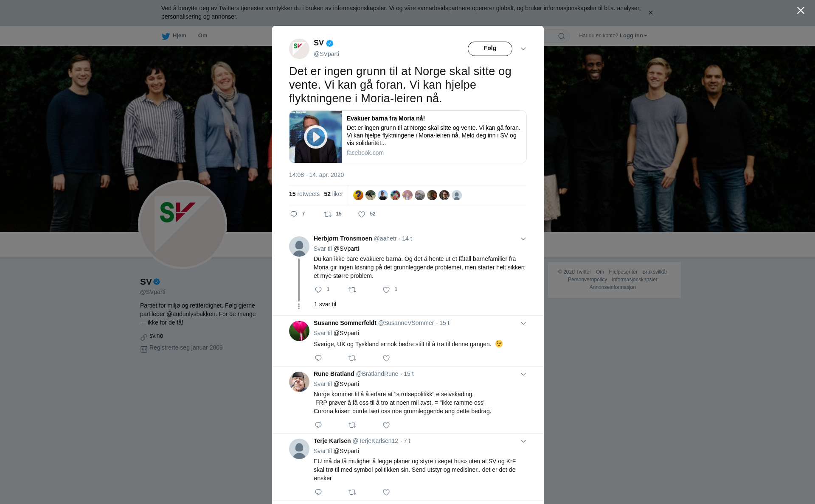The width and height of the screenshot is (815, 504).
Task: Expand options for Terje Karlsen's reply
Action: (523, 441)
